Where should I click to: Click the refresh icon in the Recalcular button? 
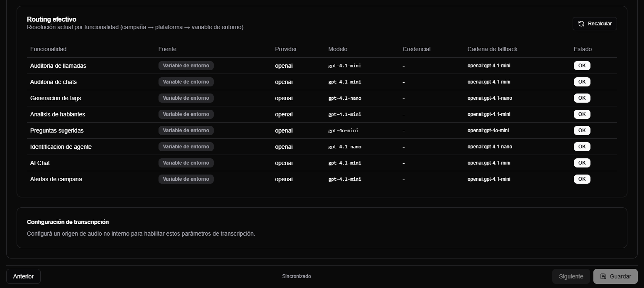coord(581,24)
